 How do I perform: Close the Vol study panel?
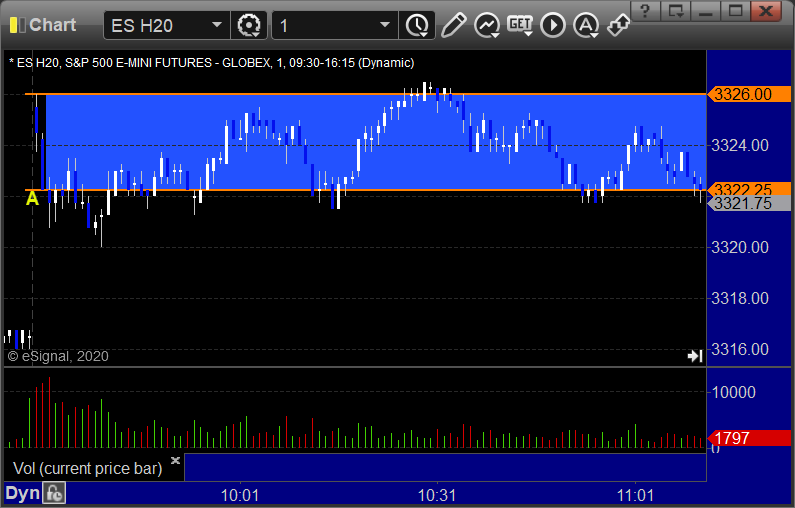175,460
